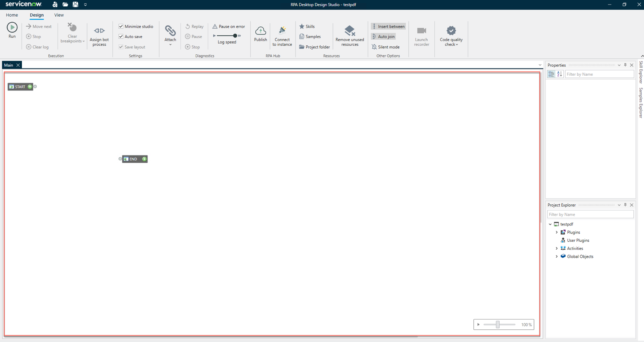Enable Silent mode
This screenshot has width=644, height=342.
[386, 47]
